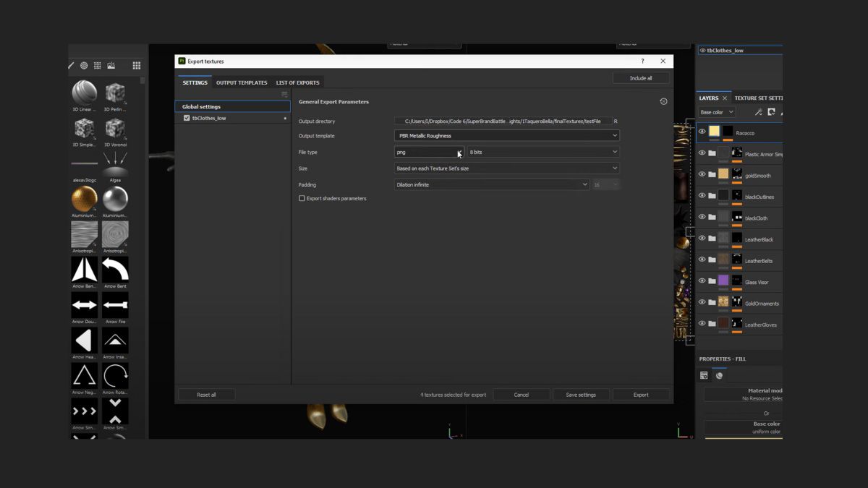Select the Arrow Negative triangle alpha icon
Viewport: 868px width, 488px height.
pos(84,375)
